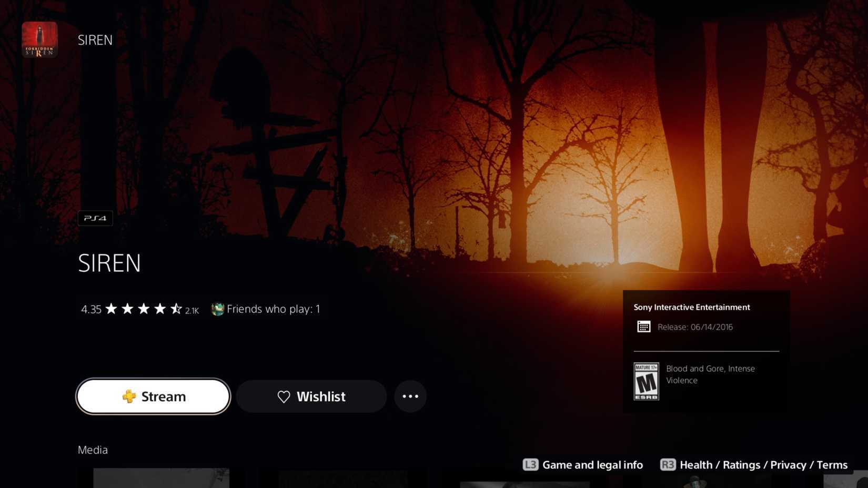Open the second Media thumbnail
This screenshot has height=488, width=868.
click(342, 479)
